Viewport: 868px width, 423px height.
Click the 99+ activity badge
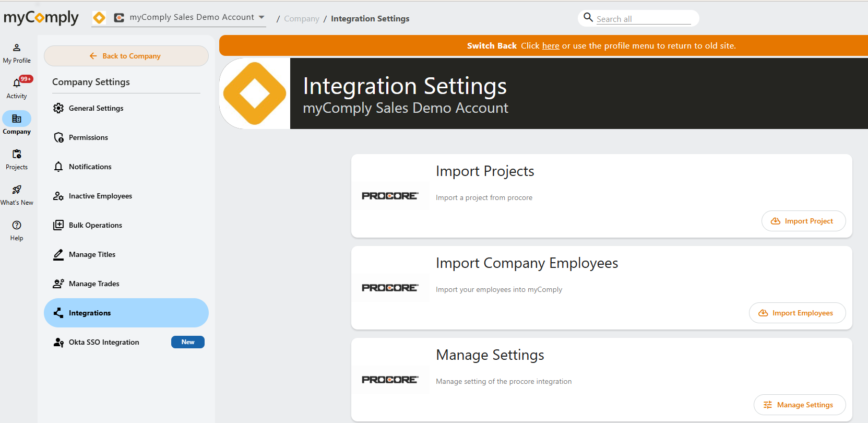[26, 79]
